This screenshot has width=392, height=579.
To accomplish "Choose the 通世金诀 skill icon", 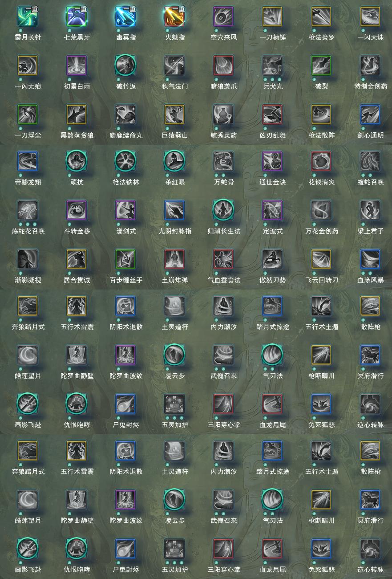I will pos(272,161).
